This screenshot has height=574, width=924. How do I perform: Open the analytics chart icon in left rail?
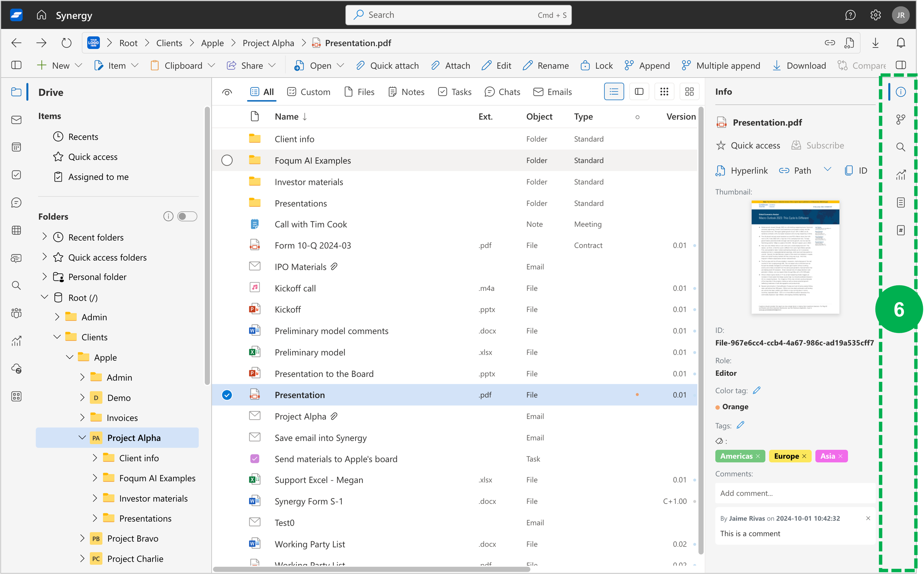16,341
